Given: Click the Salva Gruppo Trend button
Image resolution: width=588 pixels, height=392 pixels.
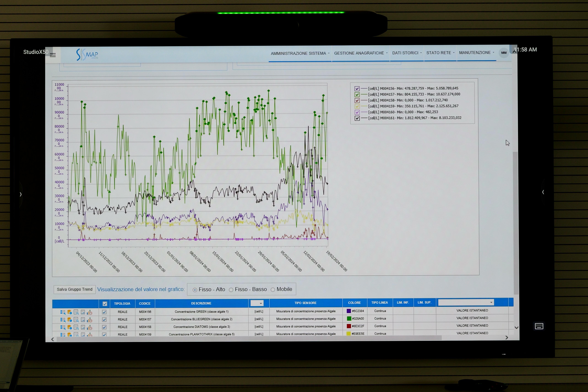Looking at the screenshot, I should [x=74, y=289].
